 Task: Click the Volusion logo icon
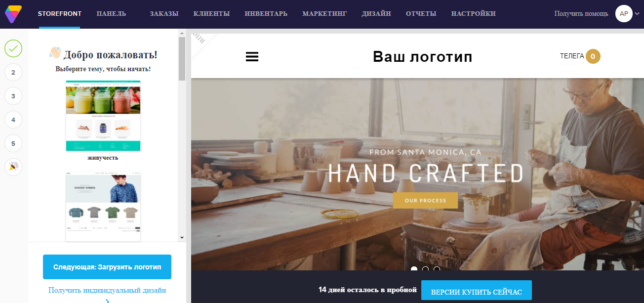coord(13,14)
